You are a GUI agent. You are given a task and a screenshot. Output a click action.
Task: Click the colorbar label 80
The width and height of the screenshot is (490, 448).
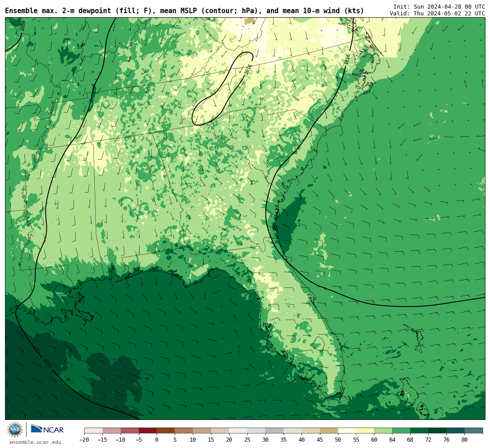point(465,439)
